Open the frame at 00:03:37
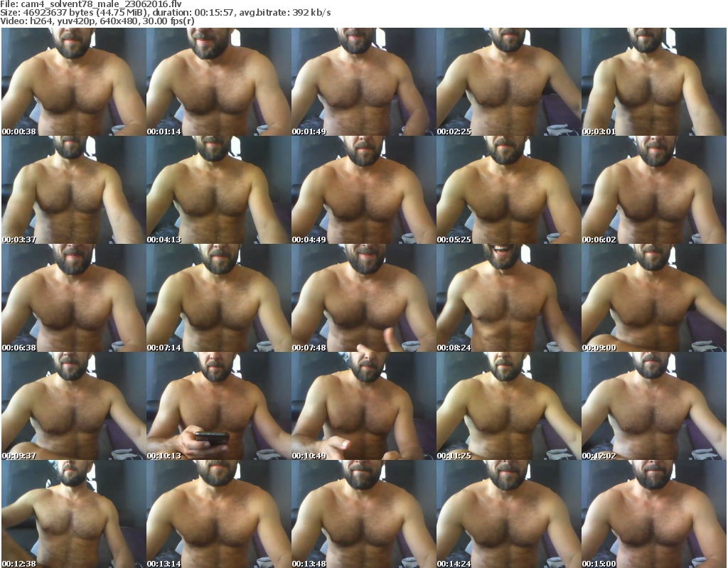728x568 pixels. pos(74,190)
